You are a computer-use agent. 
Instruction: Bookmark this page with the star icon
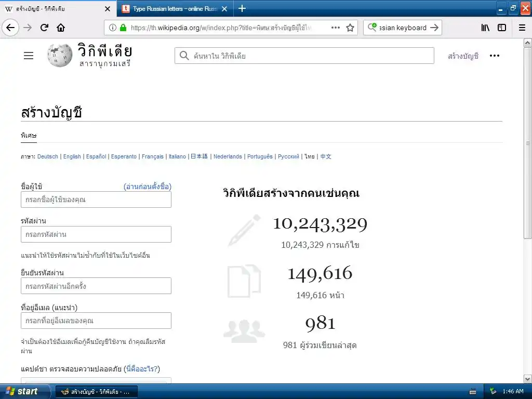point(350,28)
